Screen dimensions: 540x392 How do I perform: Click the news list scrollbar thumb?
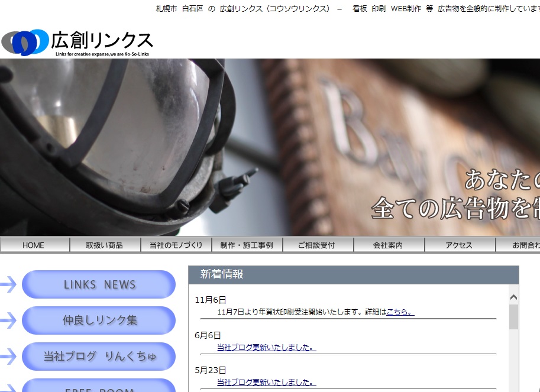513,317
